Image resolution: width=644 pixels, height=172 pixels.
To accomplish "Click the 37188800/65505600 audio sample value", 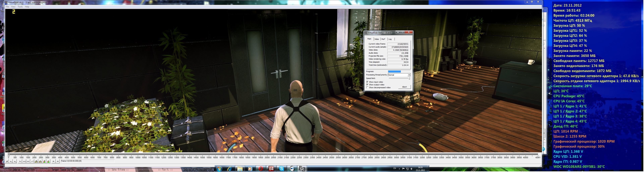I will click(x=398, y=47).
